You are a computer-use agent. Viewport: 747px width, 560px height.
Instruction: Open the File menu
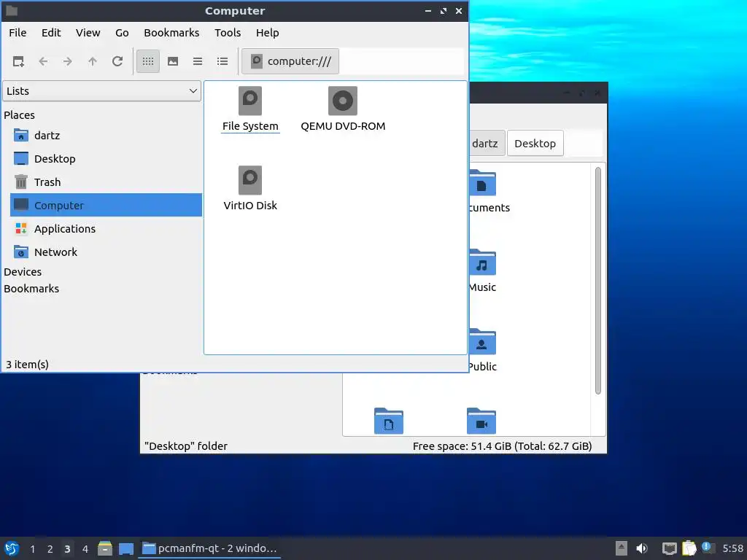coord(18,33)
